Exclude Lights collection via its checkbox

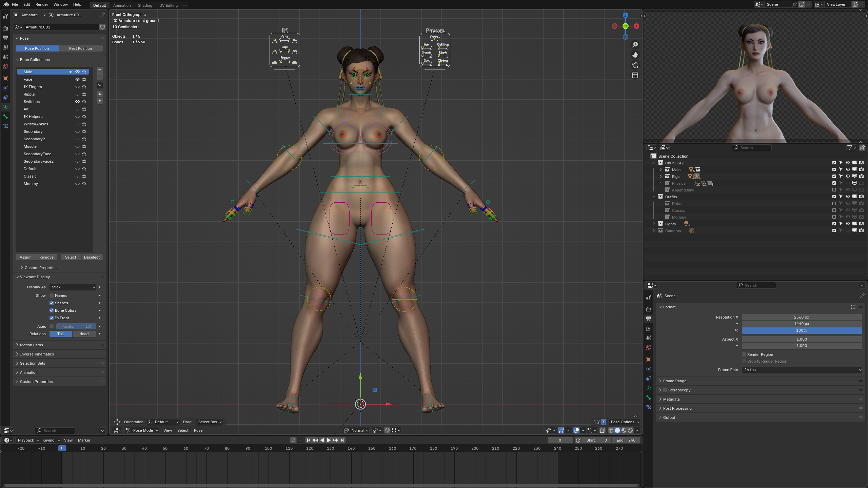coord(834,224)
